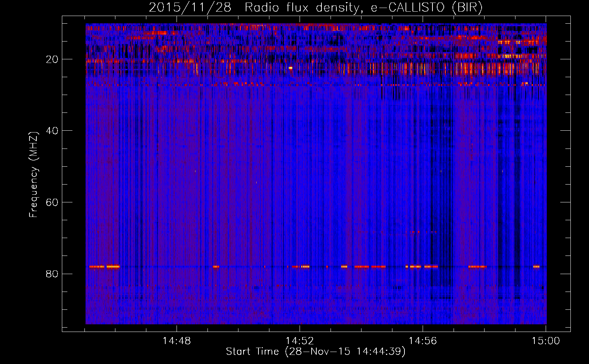Click the plot title '2015/11/28 Radio flux density'
The width and height of the screenshot is (589, 364).
coord(316,8)
